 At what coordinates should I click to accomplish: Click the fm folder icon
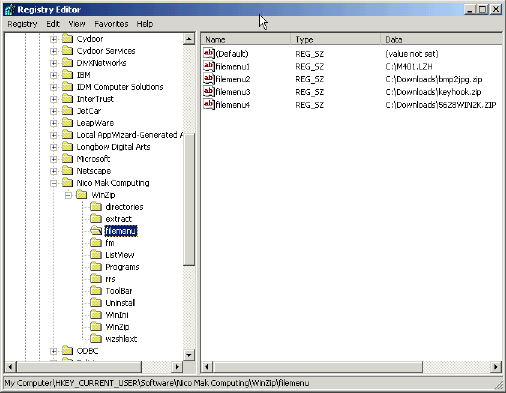pyautogui.click(x=96, y=243)
